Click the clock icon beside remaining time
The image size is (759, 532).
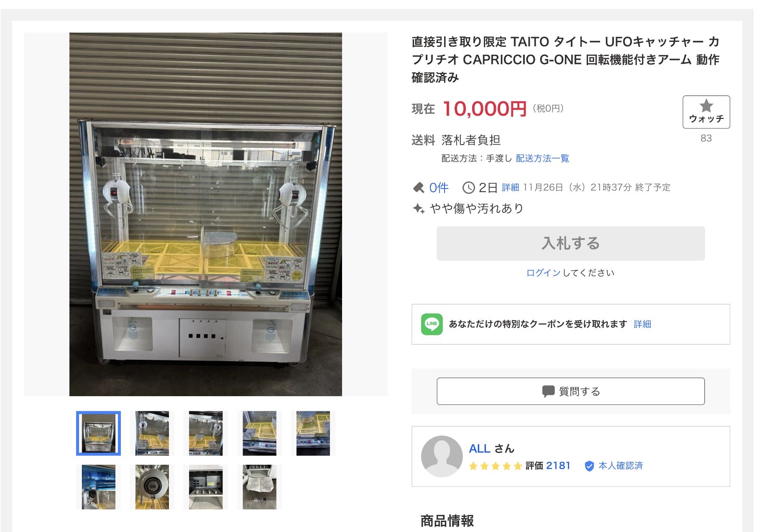click(x=468, y=188)
